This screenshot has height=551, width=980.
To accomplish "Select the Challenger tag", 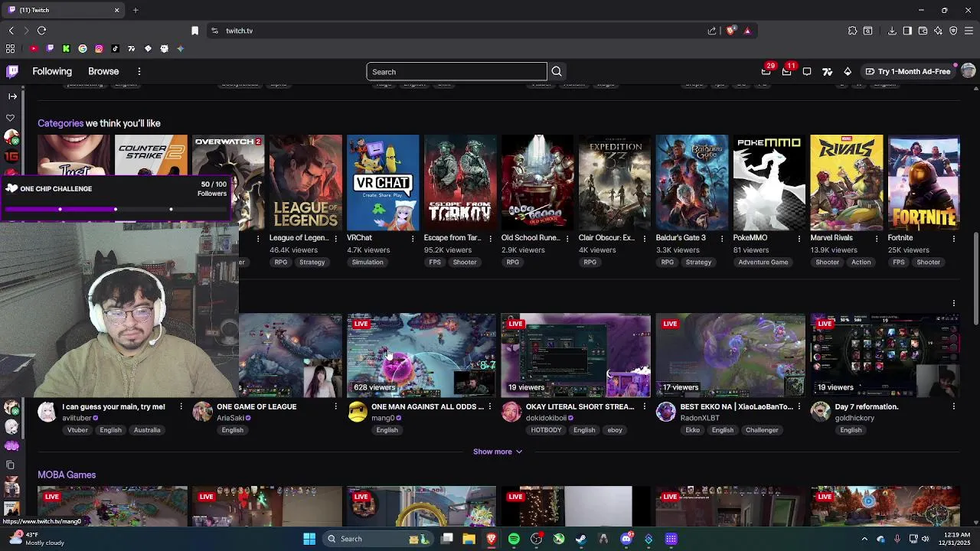I will 762,430.
